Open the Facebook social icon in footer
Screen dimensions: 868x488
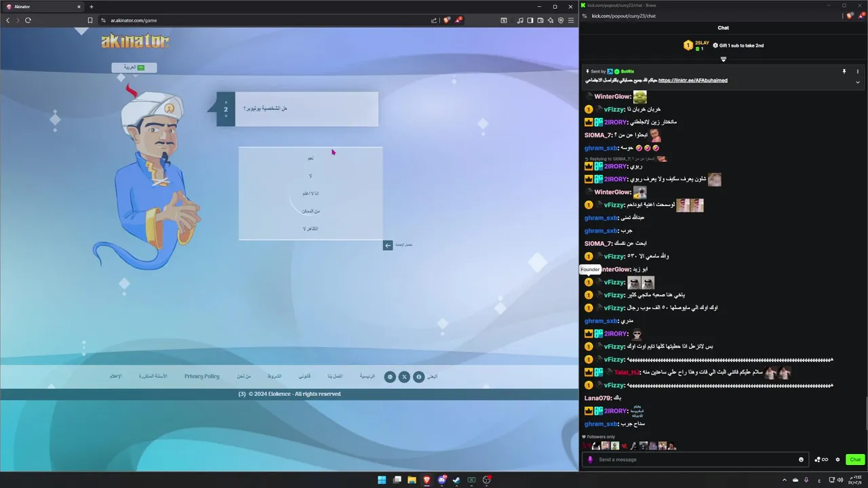click(x=419, y=377)
